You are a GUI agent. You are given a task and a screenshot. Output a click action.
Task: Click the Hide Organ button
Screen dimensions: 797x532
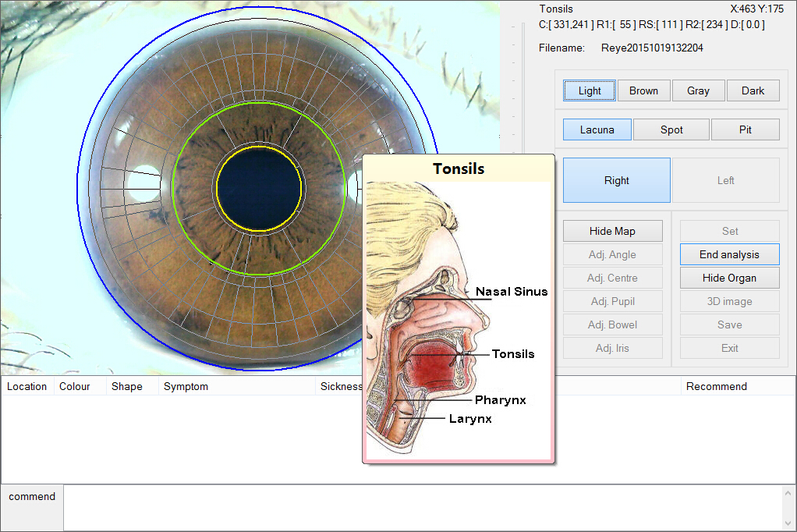pos(729,278)
